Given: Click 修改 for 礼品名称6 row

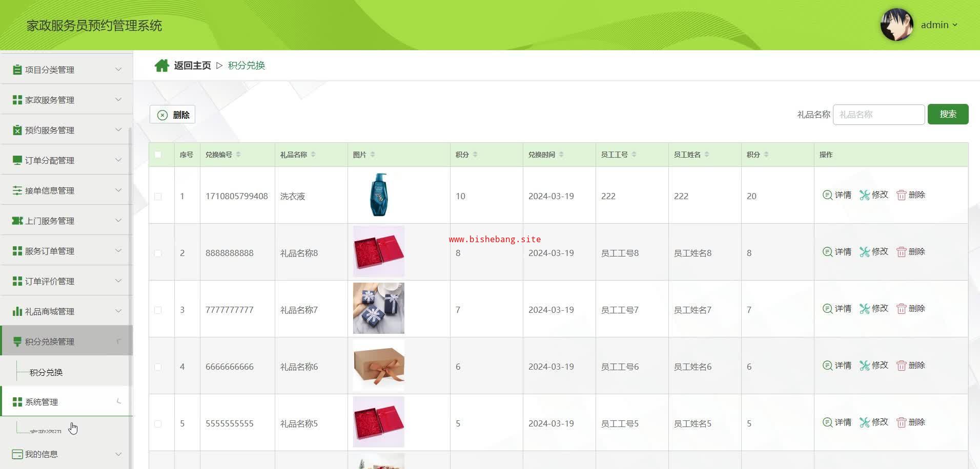Looking at the screenshot, I should (874, 366).
